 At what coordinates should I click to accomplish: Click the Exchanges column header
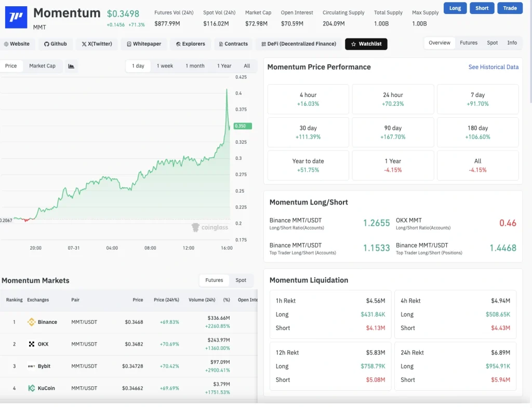(x=38, y=300)
